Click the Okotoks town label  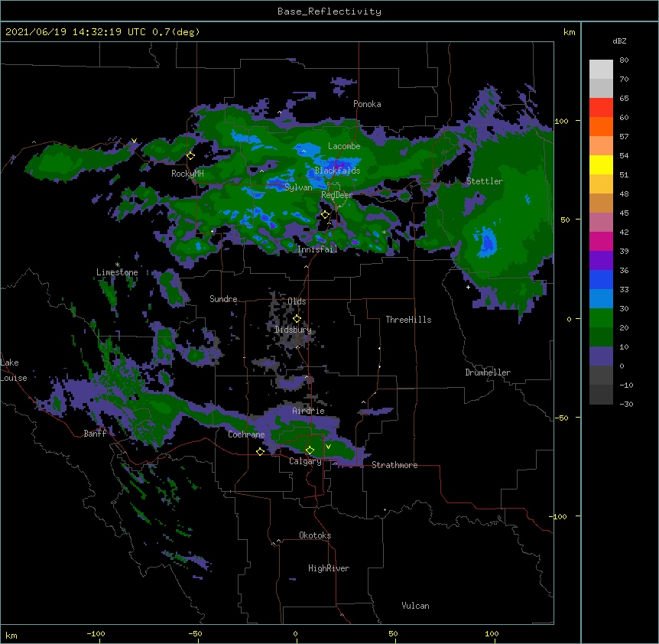[315, 535]
